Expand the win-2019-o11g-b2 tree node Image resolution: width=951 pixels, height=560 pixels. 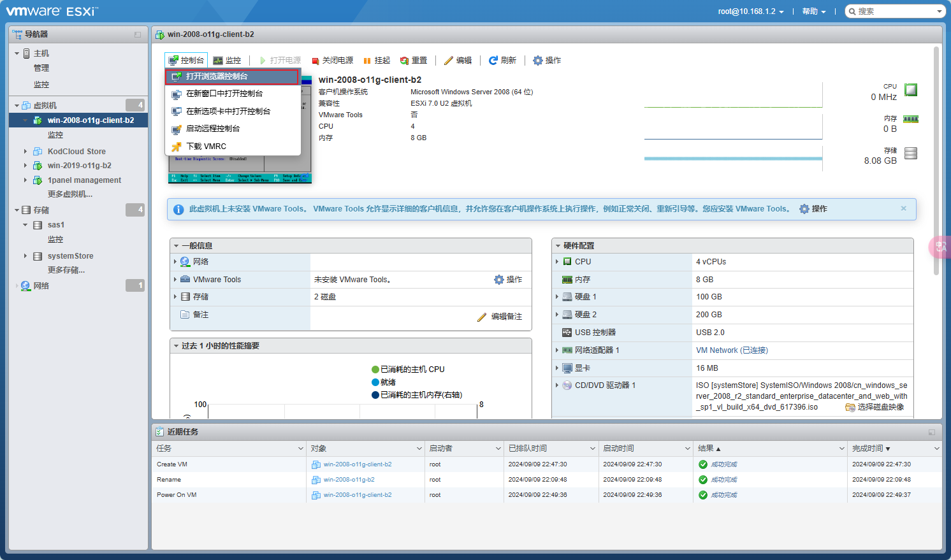tap(25, 166)
